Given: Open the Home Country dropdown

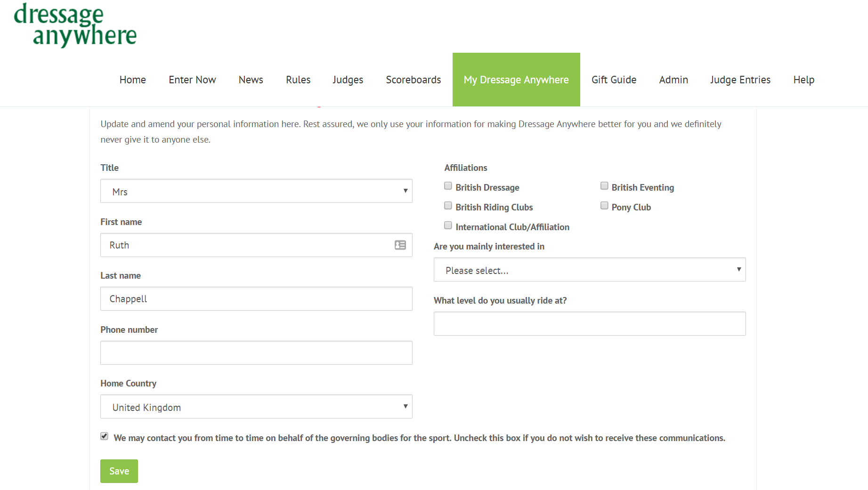Looking at the screenshot, I should pos(256,407).
